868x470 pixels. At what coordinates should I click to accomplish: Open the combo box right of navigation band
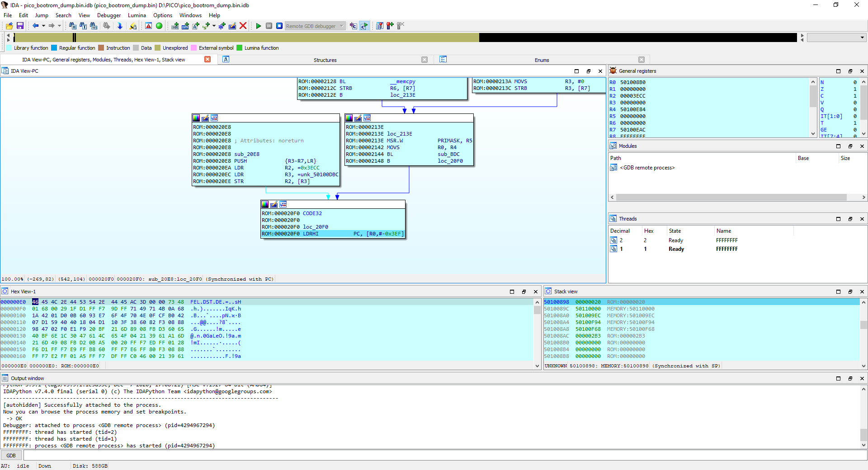coord(836,38)
